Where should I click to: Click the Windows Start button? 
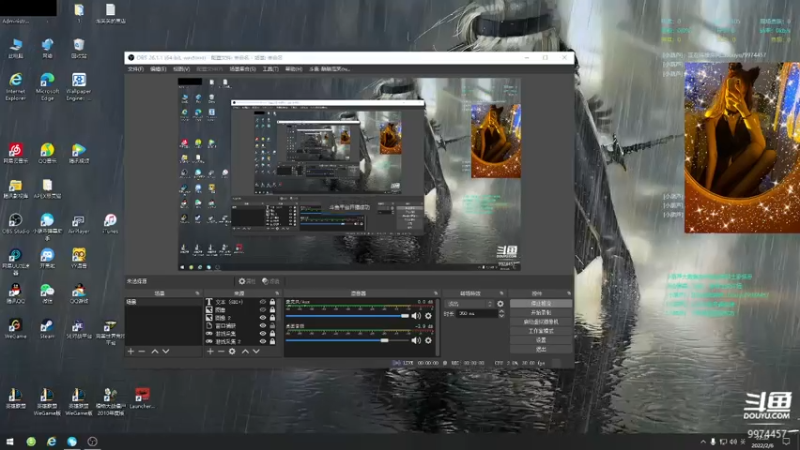10,441
